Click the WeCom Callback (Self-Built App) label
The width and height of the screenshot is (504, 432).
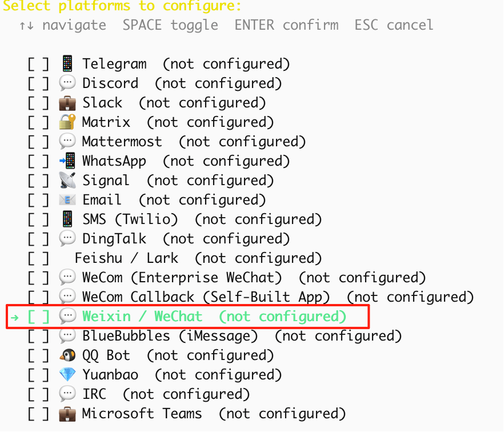(206, 297)
